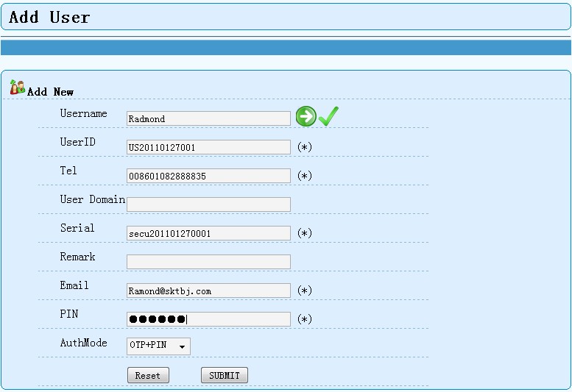Click the required asterisk beside Tel
This screenshot has width=572, height=392.
pos(305,176)
